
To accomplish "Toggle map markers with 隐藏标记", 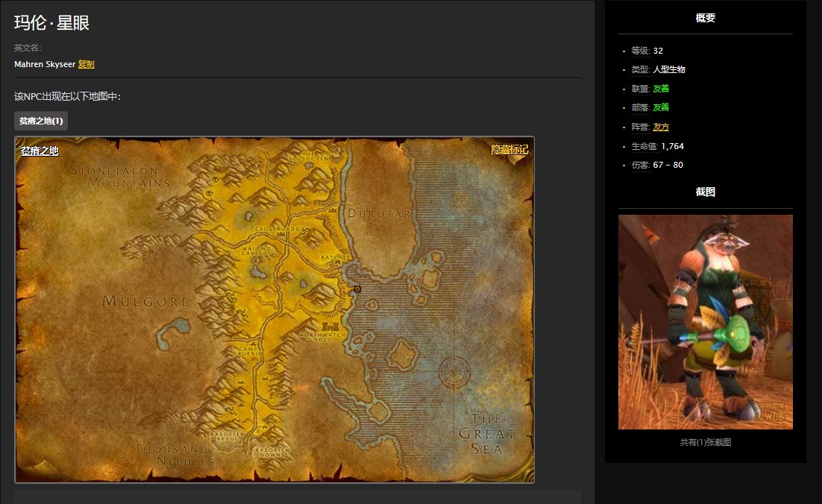I will click(509, 150).
